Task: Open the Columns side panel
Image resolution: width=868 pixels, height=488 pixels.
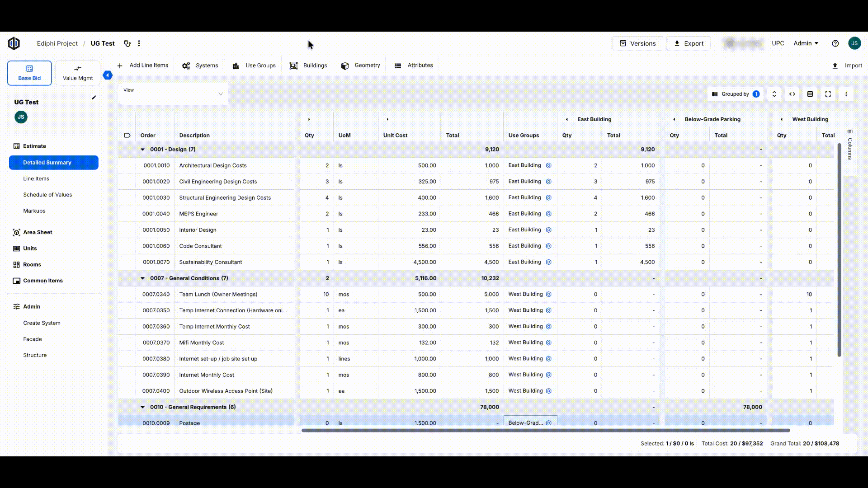Action: click(850, 145)
